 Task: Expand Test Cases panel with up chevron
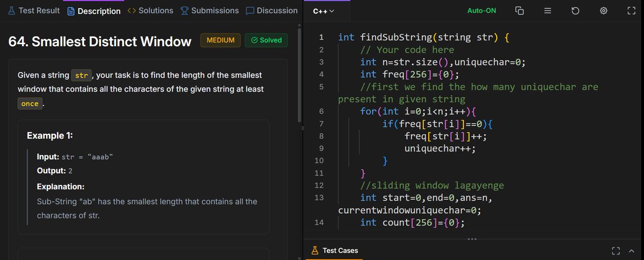631,250
